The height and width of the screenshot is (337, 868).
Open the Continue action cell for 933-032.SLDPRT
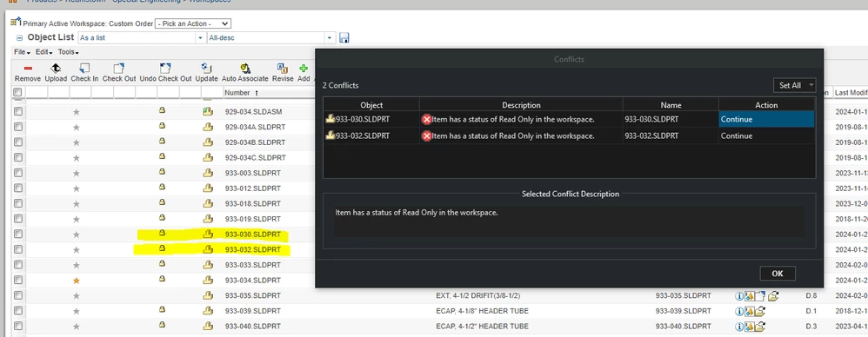[x=766, y=135]
